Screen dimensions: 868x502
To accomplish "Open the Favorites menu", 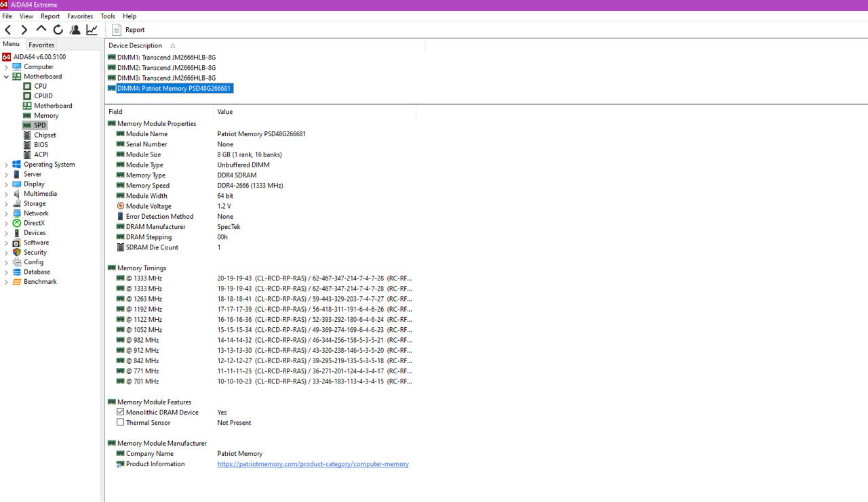I will pyautogui.click(x=80, y=16).
